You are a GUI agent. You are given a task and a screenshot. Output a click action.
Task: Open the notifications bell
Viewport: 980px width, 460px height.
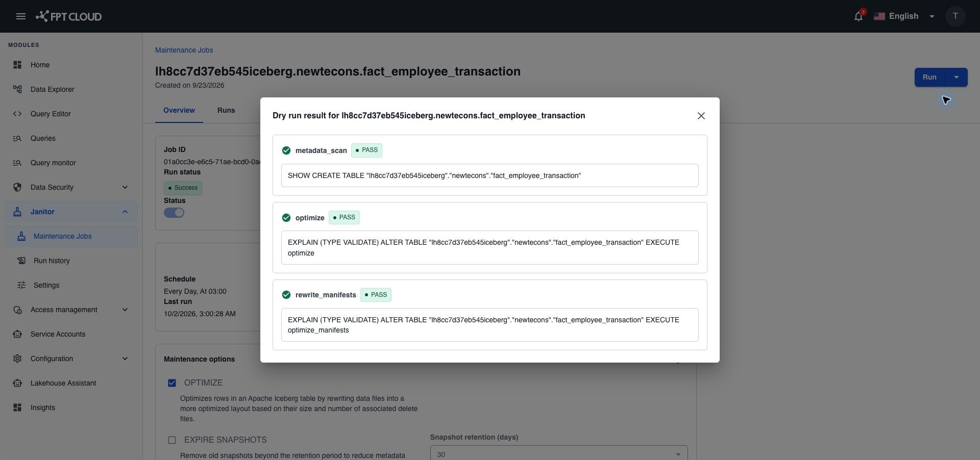click(859, 16)
